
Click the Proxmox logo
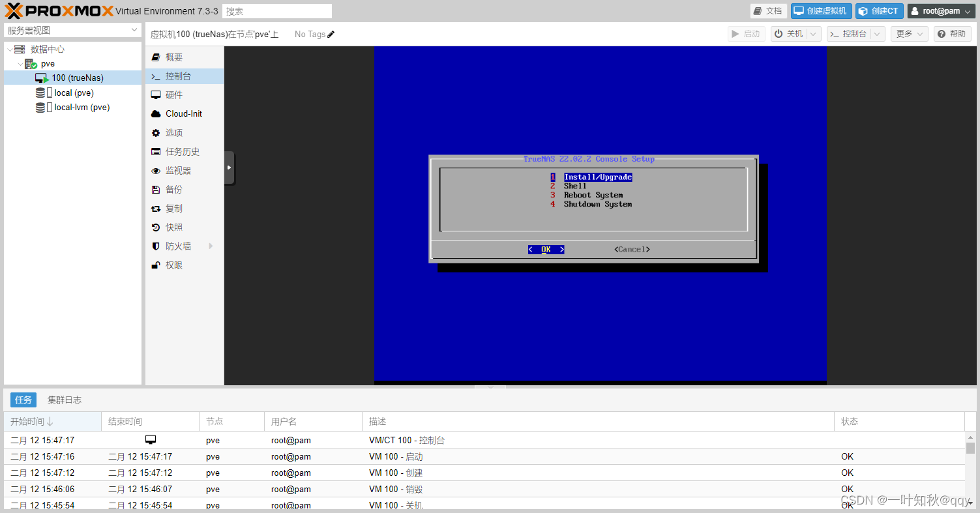click(59, 11)
